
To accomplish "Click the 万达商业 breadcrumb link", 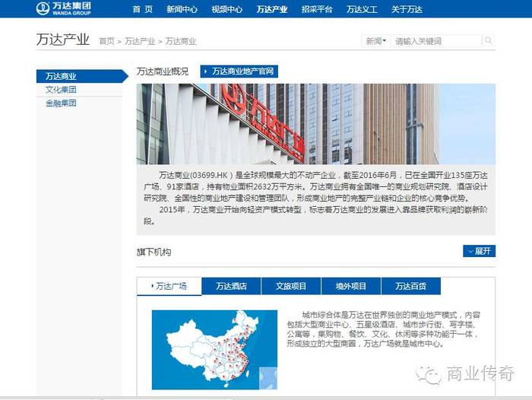I will click(181, 41).
